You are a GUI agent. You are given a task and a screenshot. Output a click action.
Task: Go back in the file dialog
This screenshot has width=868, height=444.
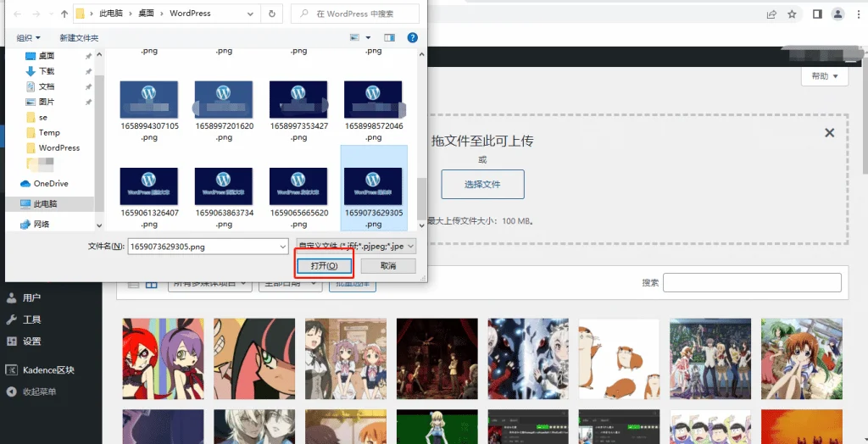tap(17, 14)
